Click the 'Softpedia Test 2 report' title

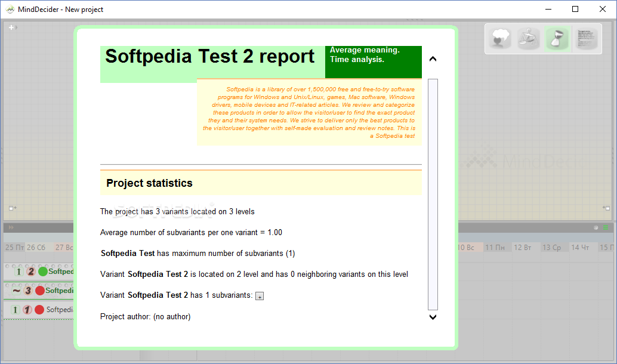(x=209, y=56)
